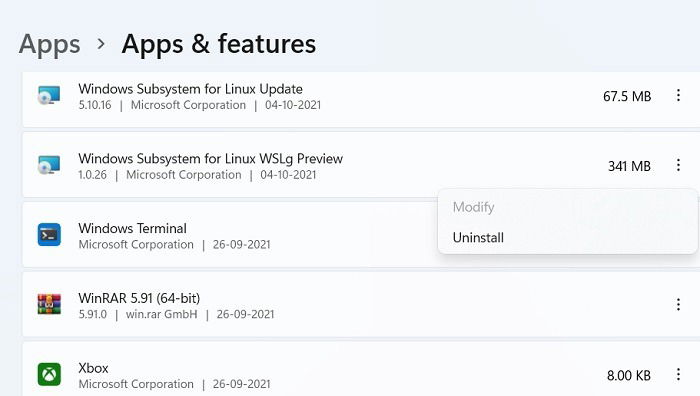Click breadcrumb chevron after Apps
The image size is (700, 396).
coord(101,44)
